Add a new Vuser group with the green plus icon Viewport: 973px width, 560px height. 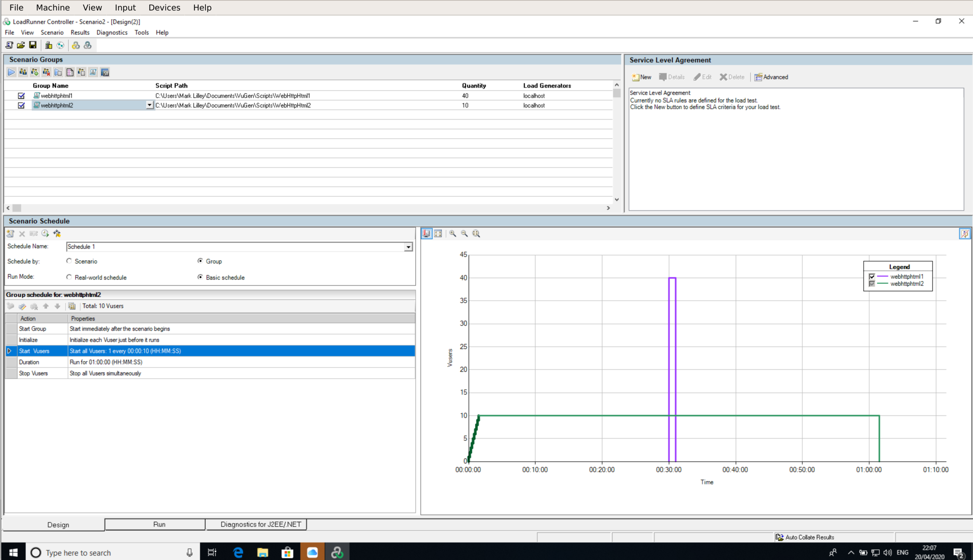coord(34,72)
